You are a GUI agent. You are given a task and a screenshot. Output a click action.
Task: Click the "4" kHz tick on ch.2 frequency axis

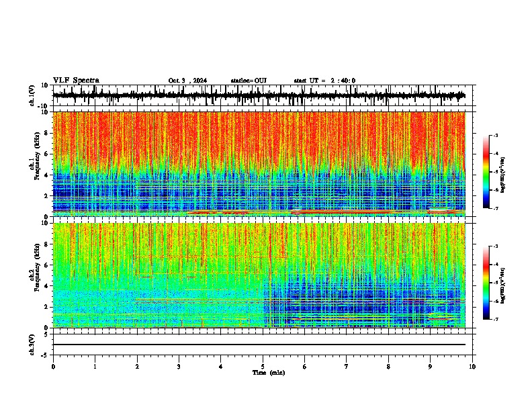(x=48, y=286)
